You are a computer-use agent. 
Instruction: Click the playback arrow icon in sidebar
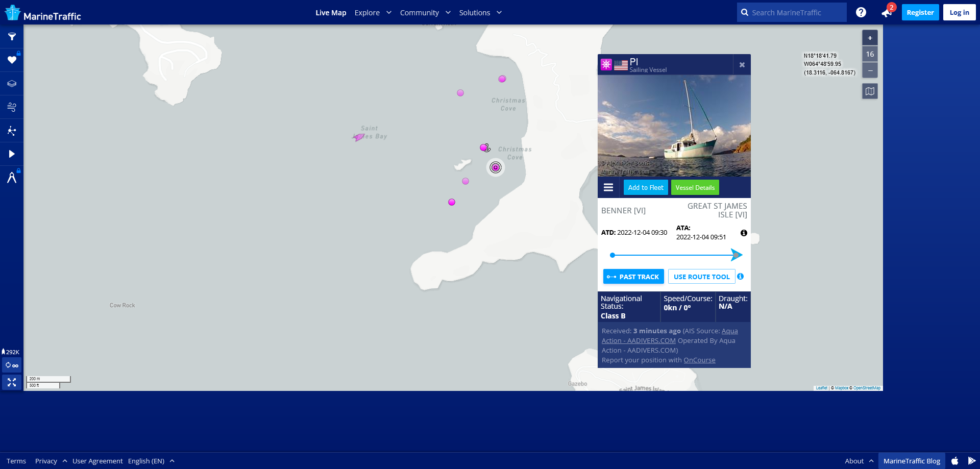tap(12, 154)
